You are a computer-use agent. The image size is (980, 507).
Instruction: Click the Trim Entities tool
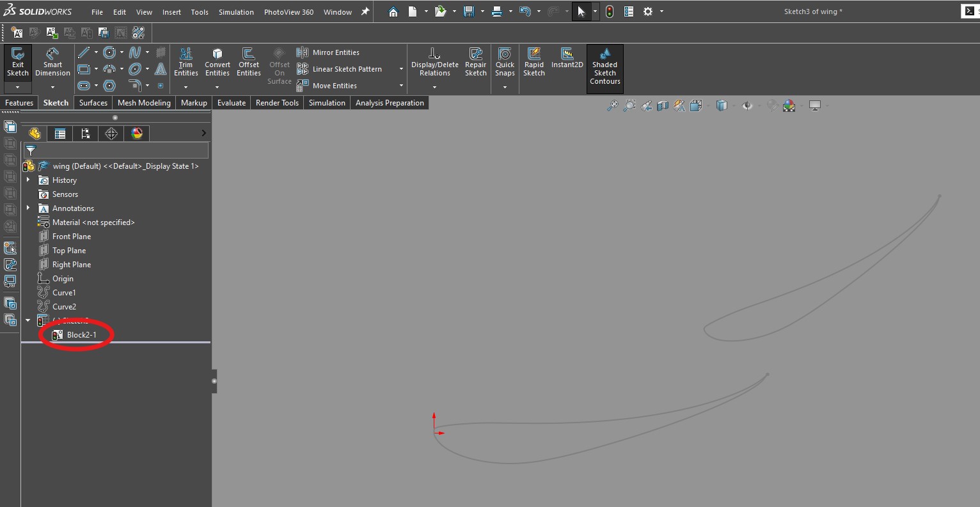[x=186, y=62]
